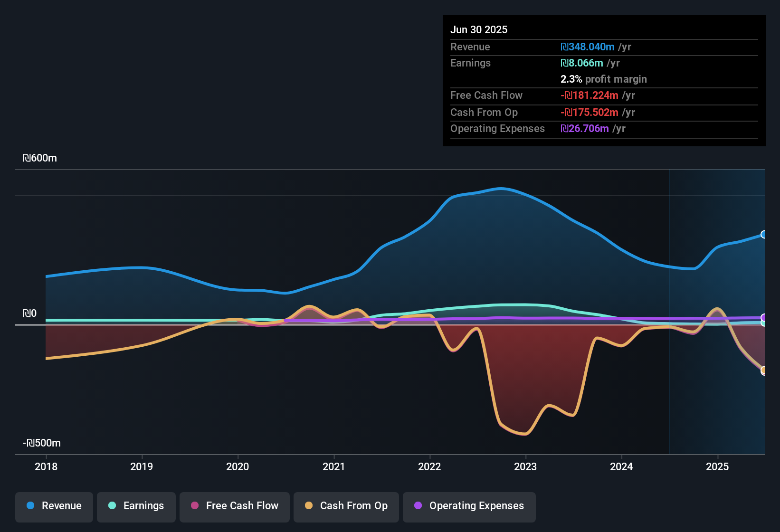Screen dimensions: 780x532
Task: Toggle the Earnings series off
Action: pos(136,506)
